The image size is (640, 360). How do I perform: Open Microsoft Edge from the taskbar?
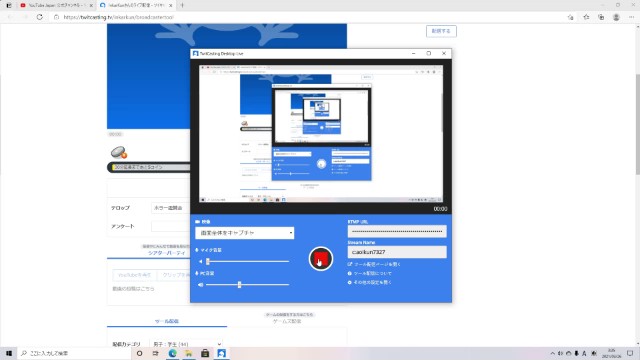click(x=172, y=353)
